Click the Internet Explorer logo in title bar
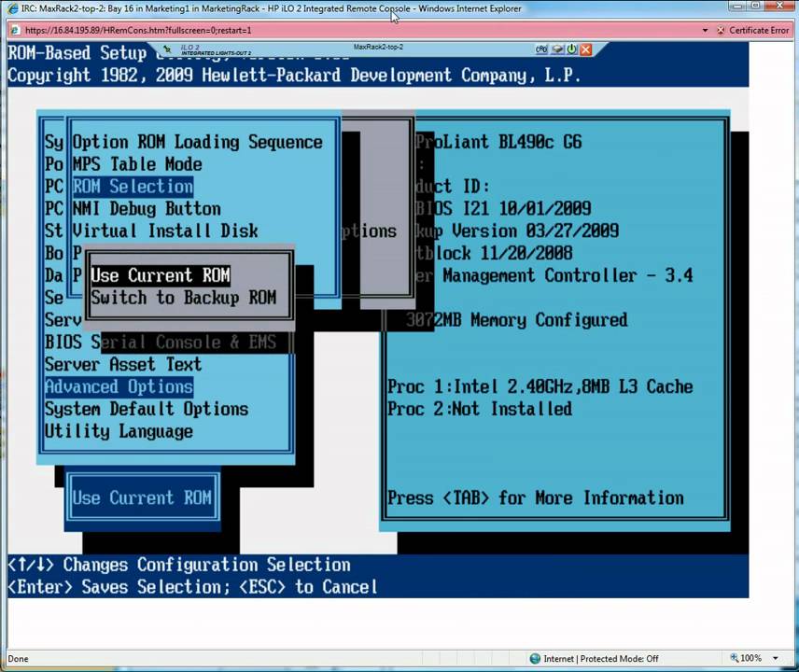This screenshot has height=672, width=799. pos(13,8)
